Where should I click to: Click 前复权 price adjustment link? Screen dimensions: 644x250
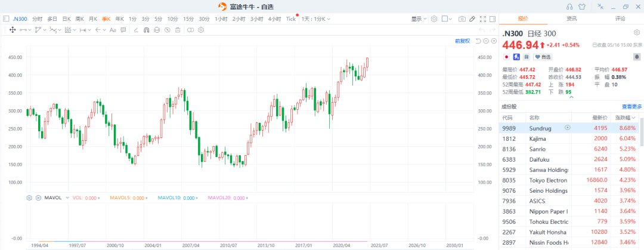(x=463, y=41)
